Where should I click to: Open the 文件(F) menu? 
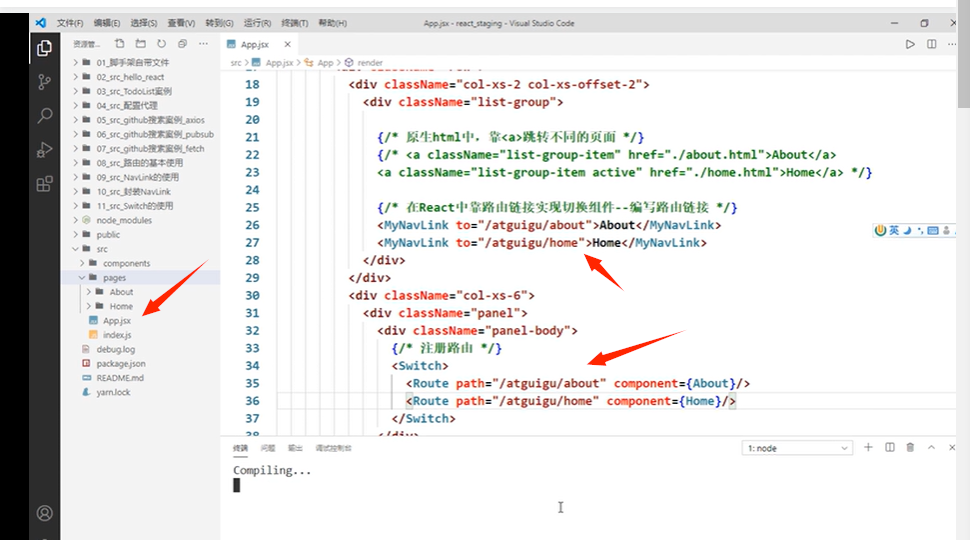click(x=70, y=23)
